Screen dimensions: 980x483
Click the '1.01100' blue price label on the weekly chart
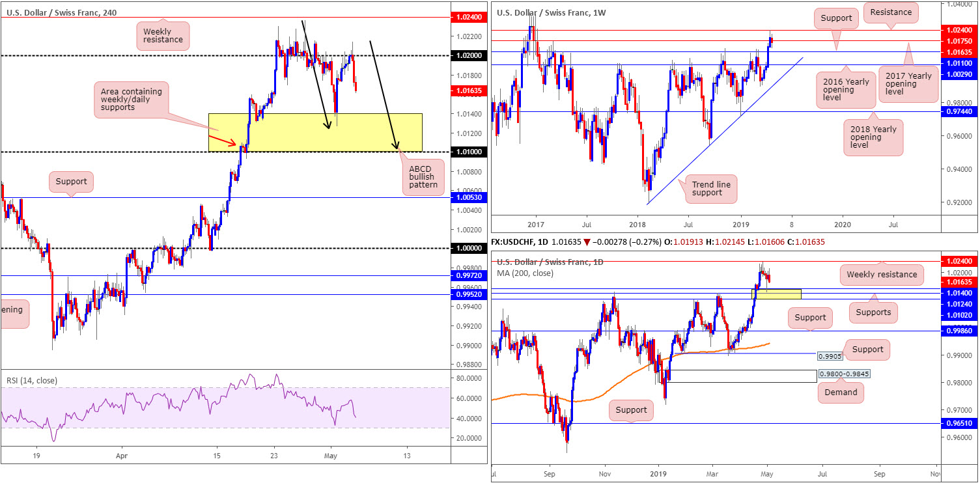coord(960,64)
